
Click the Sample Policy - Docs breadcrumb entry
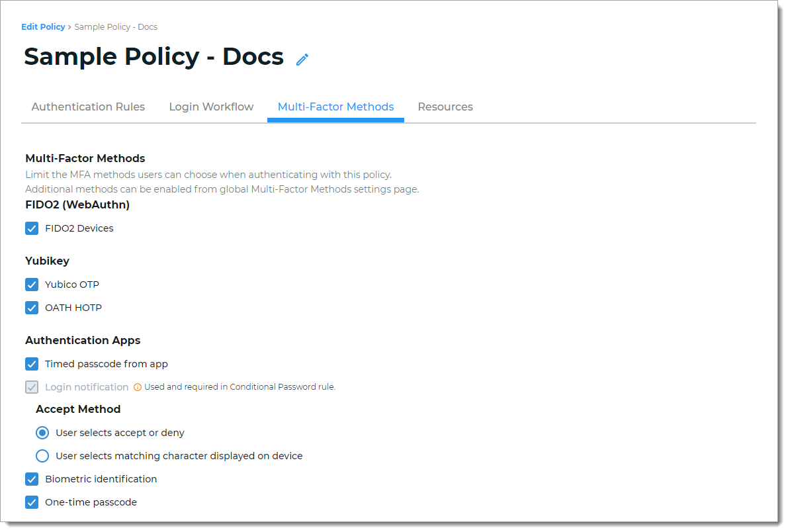pos(115,26)
